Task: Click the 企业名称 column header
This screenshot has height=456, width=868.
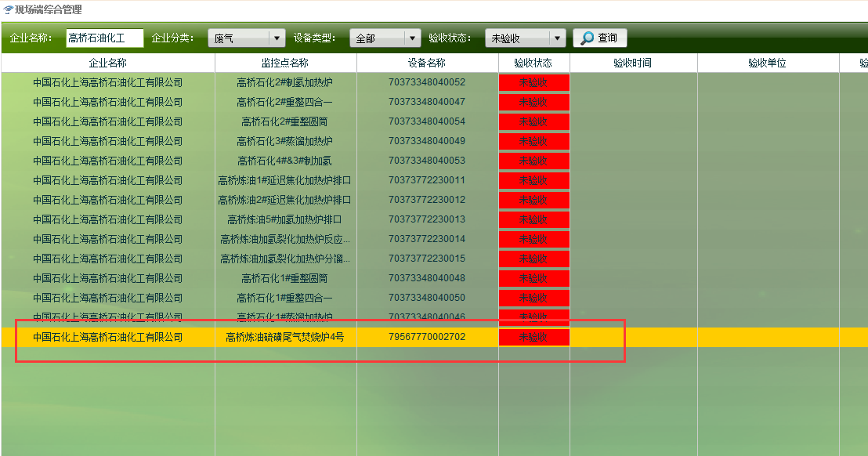Action: click(x=108, y=63)
